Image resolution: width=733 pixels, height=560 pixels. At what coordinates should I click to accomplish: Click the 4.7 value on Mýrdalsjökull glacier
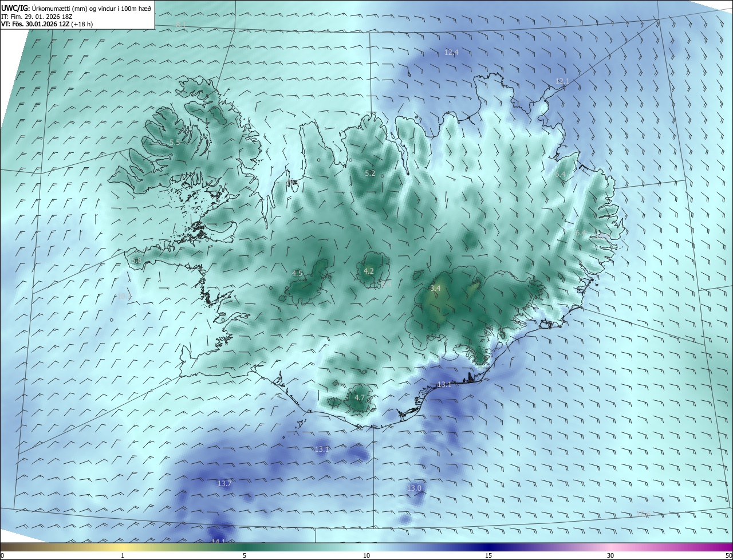pyautogui.click(x=360, y=397)
